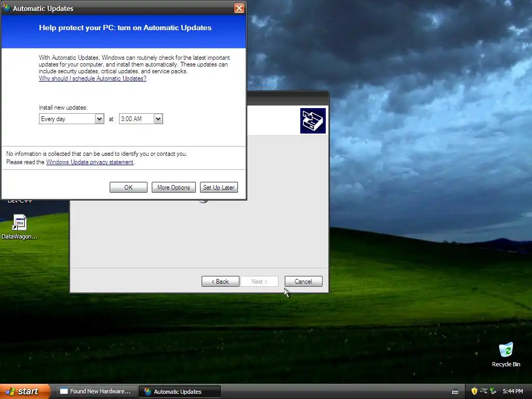
Task: Open Windows Update privacy statement link
Action: point(89,162)
